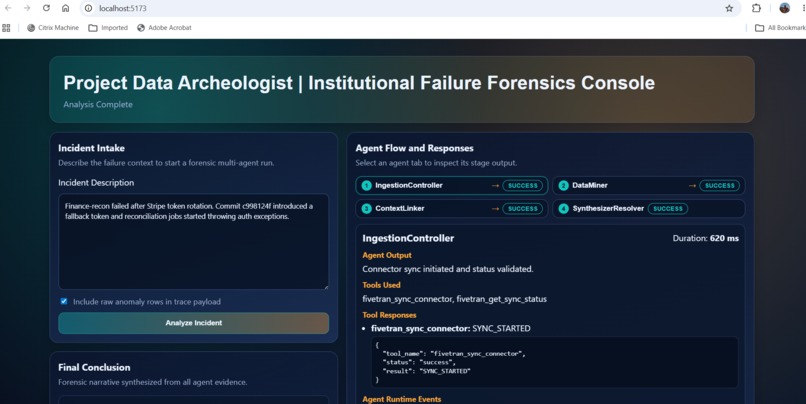Select the SynthesizerResolver agent tab
Image resolution: width=806 pixels, height=404 pixels.
pos(649,209)
